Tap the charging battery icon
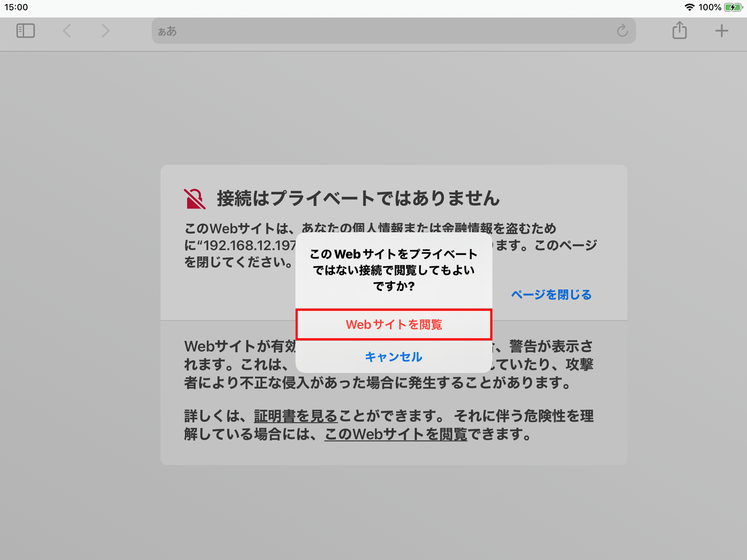Screen dimensions: 747x560 [733, 7]
